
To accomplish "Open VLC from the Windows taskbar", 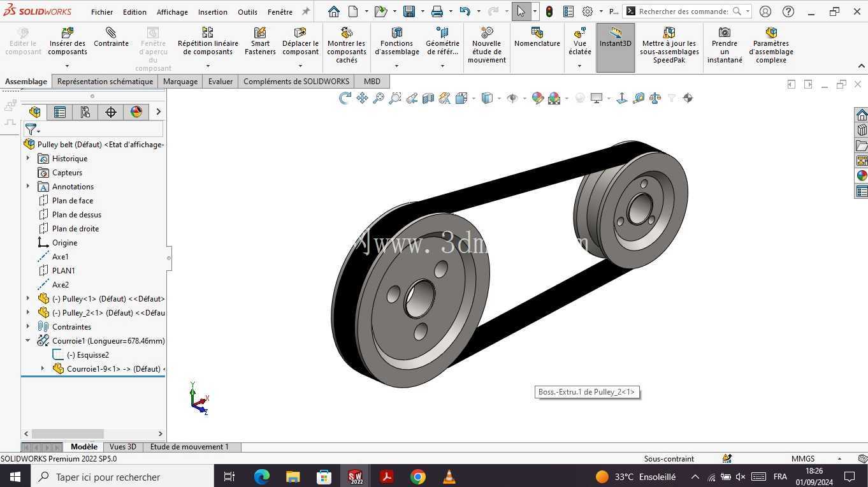I will (x=449, y=476).
